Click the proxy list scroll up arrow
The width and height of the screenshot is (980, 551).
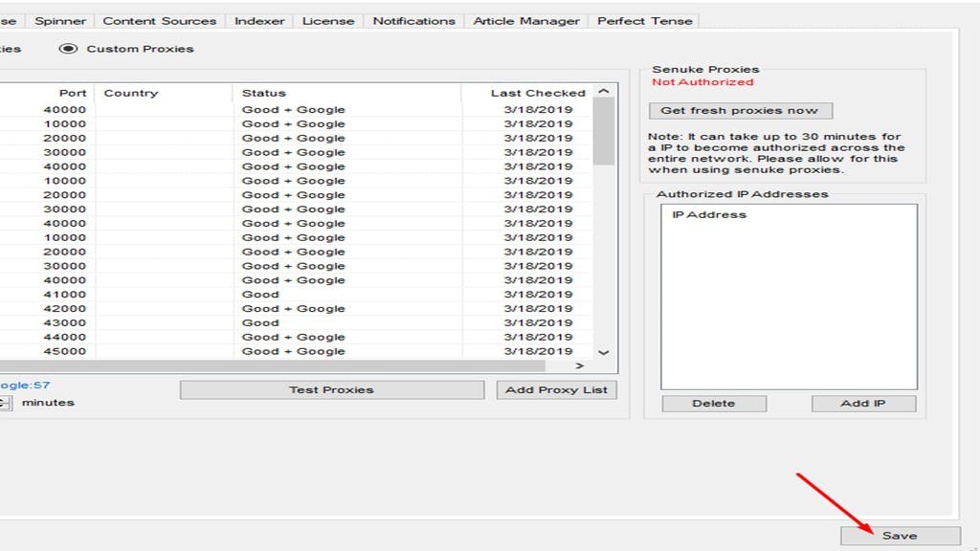click(x=604, y=91)
